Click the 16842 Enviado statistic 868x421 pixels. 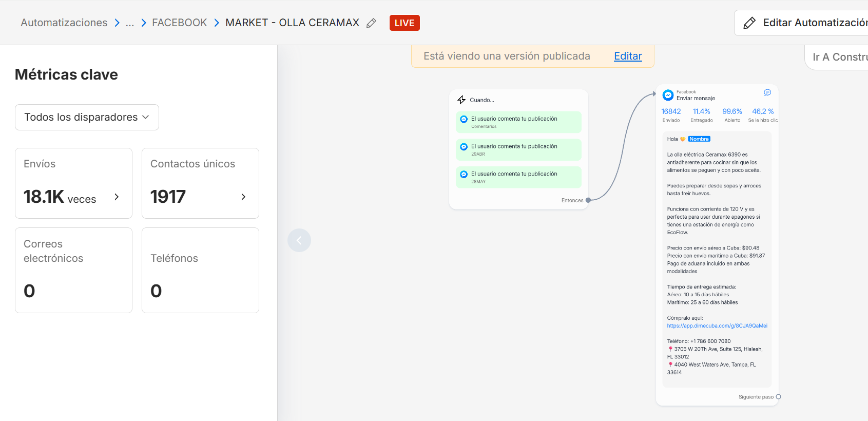point(671,115)
